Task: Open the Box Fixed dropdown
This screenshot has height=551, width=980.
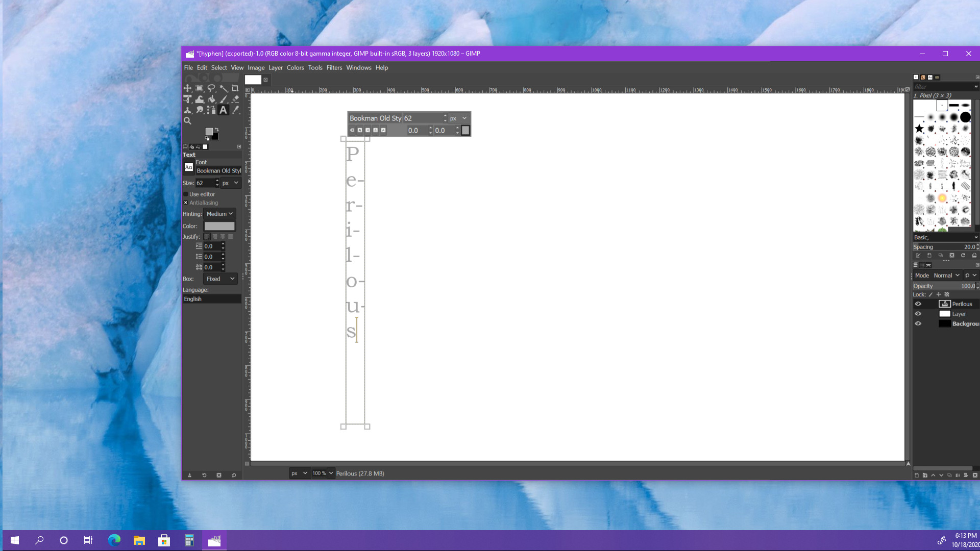Action: [x=220, y=279]
